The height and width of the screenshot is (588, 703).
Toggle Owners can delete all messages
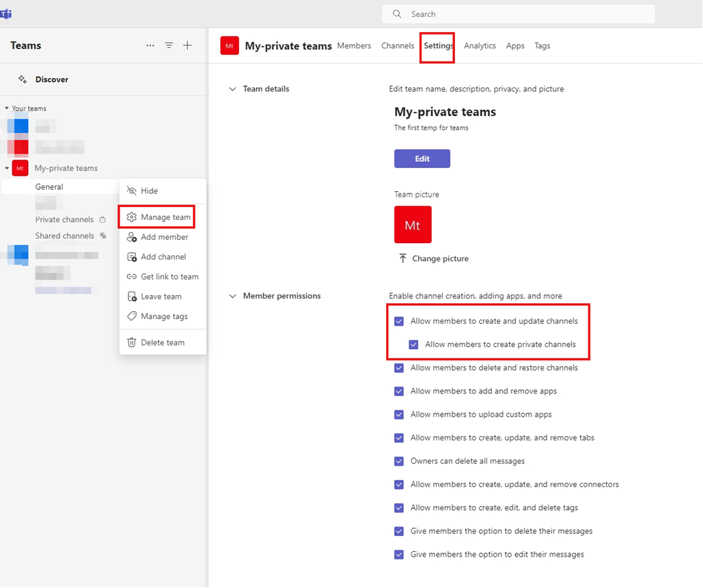[x=399, y=461]
